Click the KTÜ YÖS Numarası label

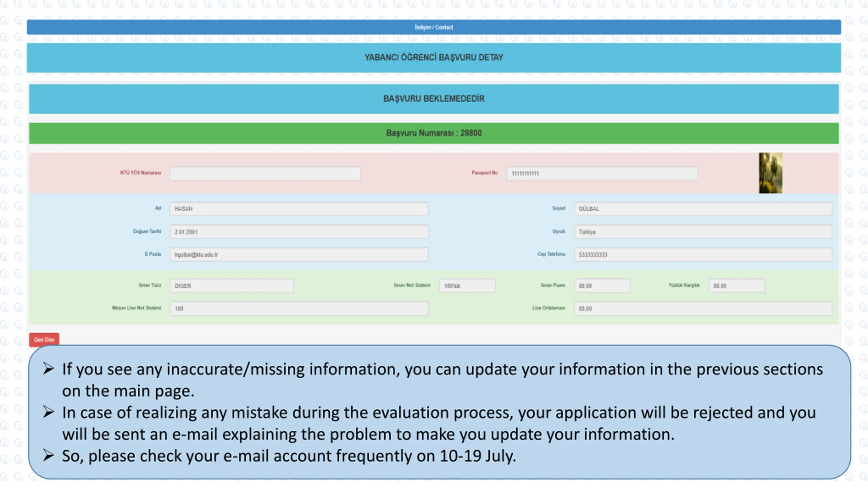pos(140,173)
